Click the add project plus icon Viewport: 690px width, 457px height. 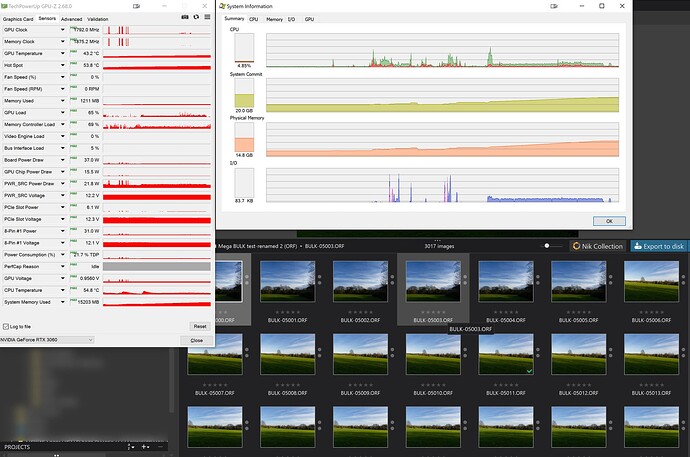[x=144, y=447]
